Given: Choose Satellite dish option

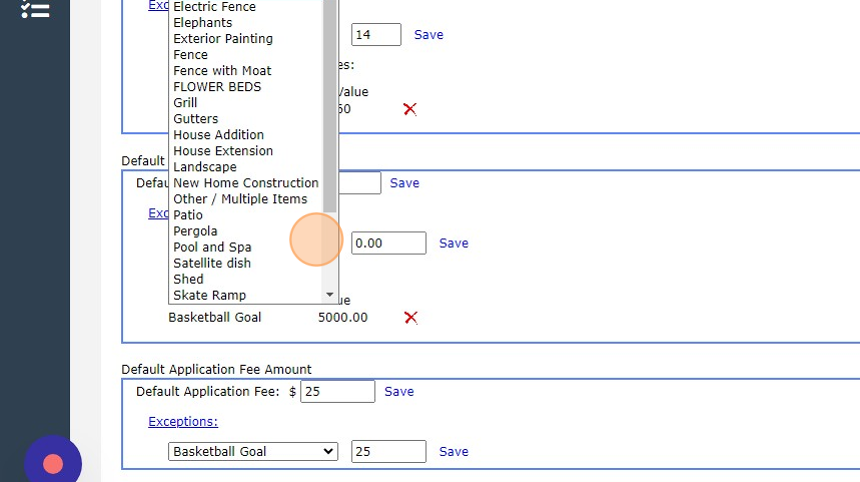Looking at the screenshot, I should tap(212, 263).
